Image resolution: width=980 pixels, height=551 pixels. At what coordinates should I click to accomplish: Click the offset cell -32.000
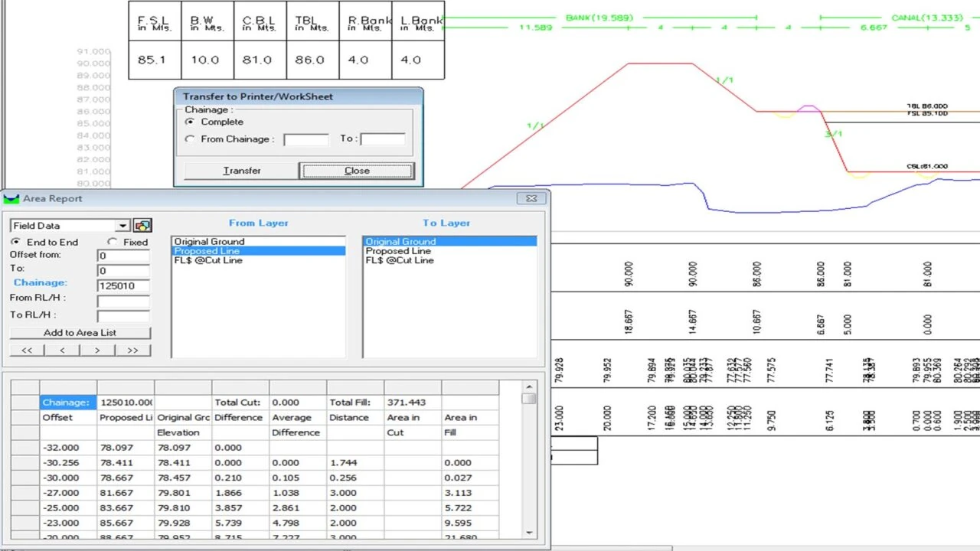click(x=68, y=448)
